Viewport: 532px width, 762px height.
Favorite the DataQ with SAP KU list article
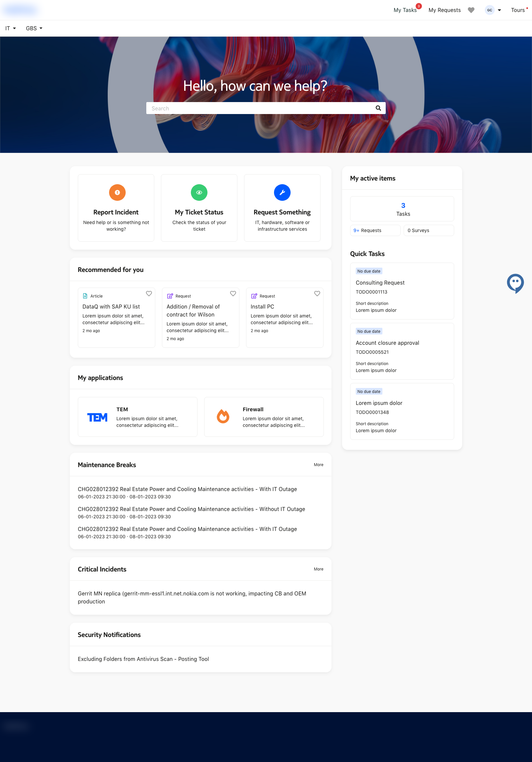149,294
